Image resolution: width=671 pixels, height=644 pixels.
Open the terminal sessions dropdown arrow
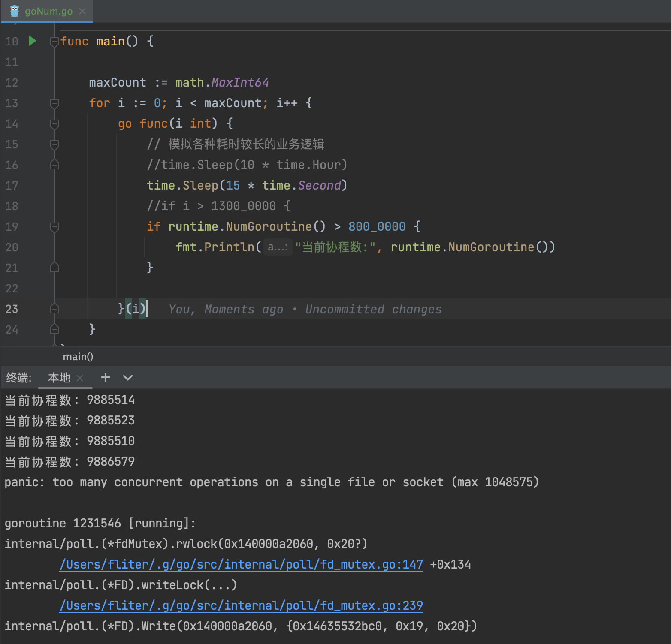tap(128, 378)
